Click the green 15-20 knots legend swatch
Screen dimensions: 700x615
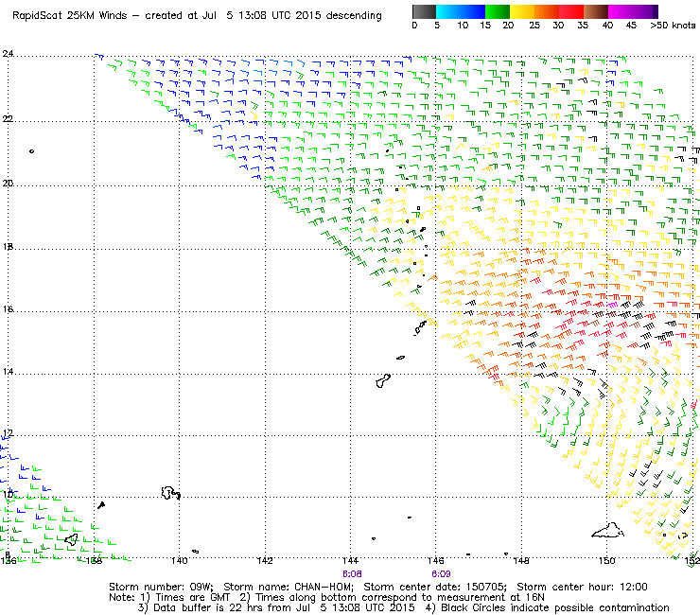(498, 11)
